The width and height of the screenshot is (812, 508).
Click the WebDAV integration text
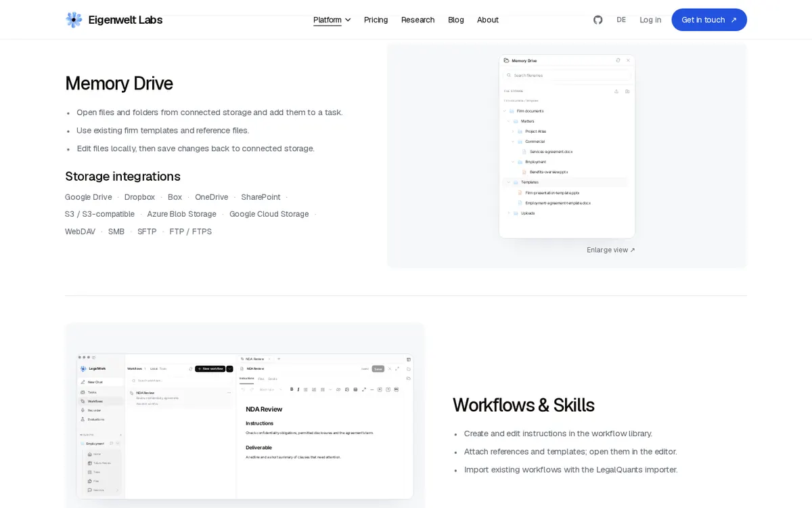80,232
